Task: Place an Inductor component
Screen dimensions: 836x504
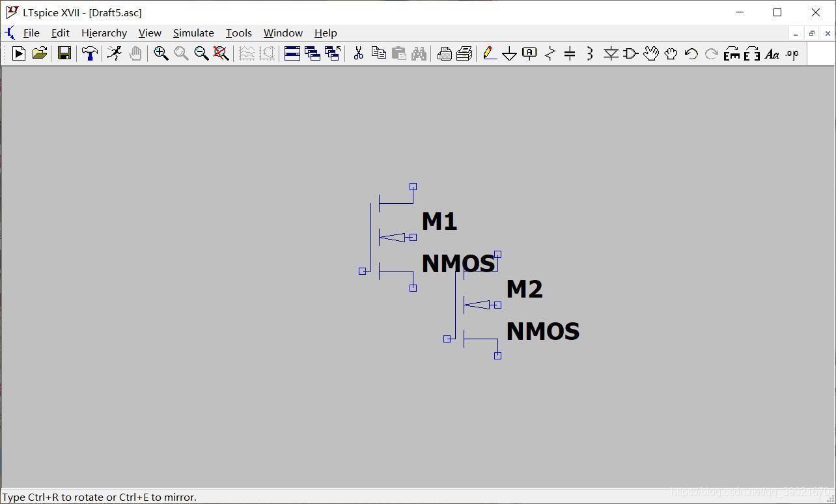Action: coord(590,53)
